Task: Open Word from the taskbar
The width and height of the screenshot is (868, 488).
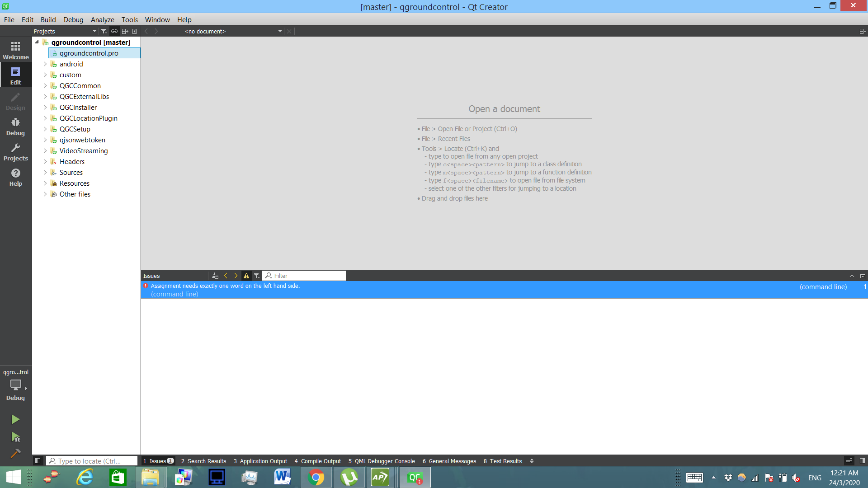Action: click(283, 477)
